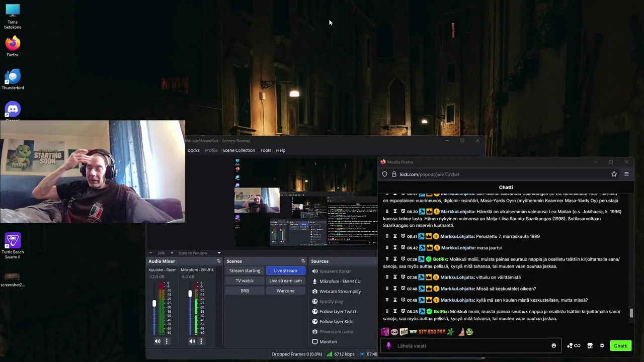Screen dimensions: 644x362
Task: Open the chat shop icon
Action: pos(590,346)
